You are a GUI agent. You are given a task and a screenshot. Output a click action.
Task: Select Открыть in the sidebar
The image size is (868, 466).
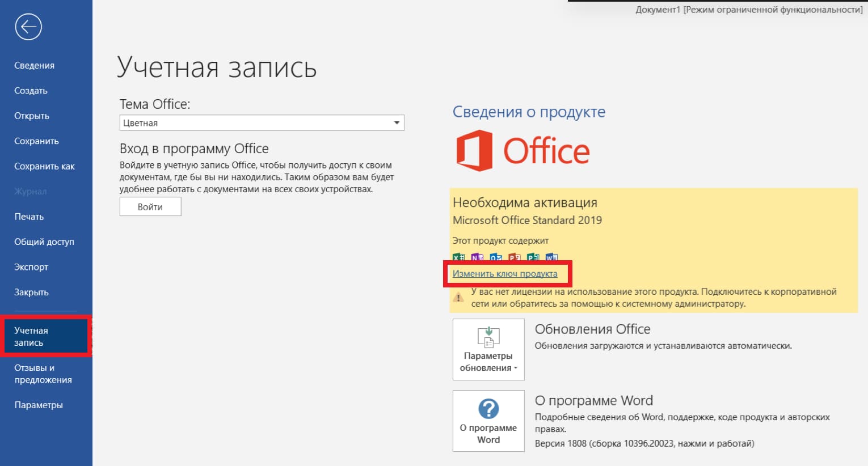[32, 116]
